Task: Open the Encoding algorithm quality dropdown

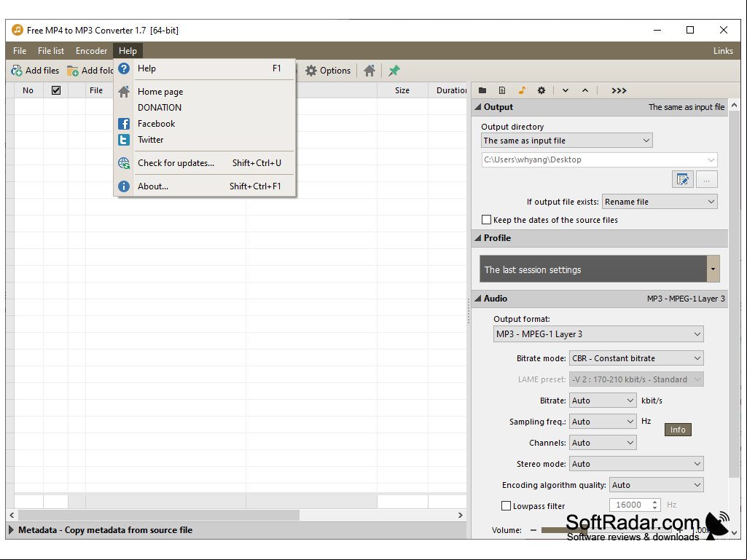Action: [657, 485]
